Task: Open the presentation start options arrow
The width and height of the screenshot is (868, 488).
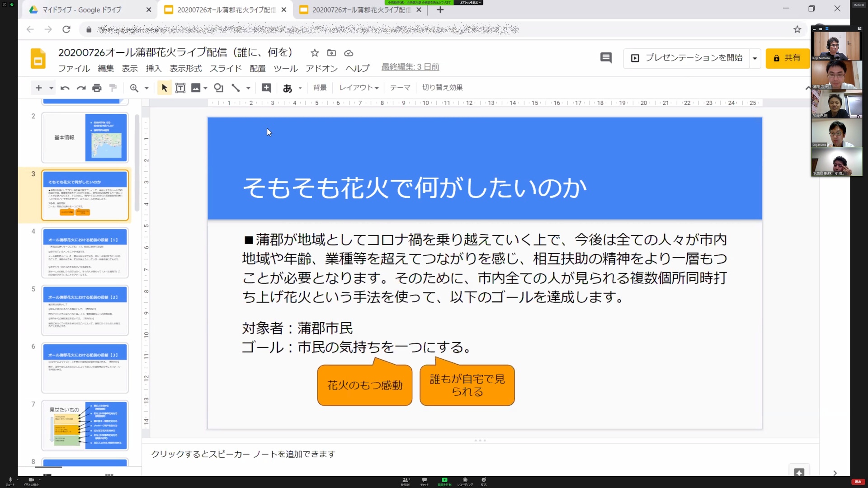Action: coord(755,58)
